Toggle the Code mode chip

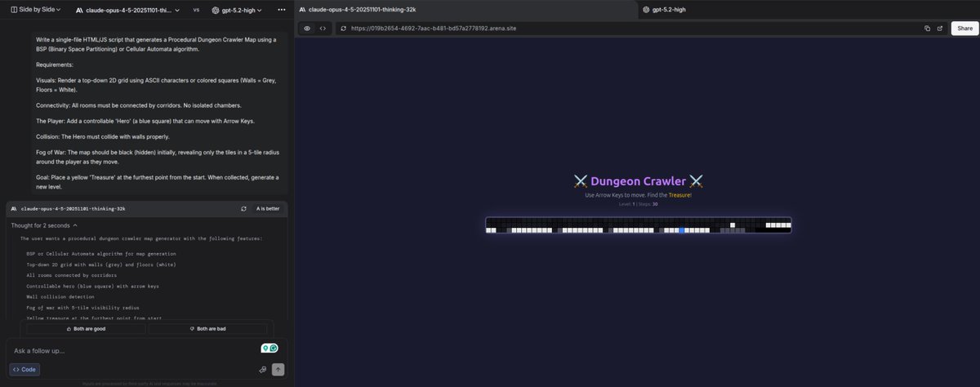24,369
